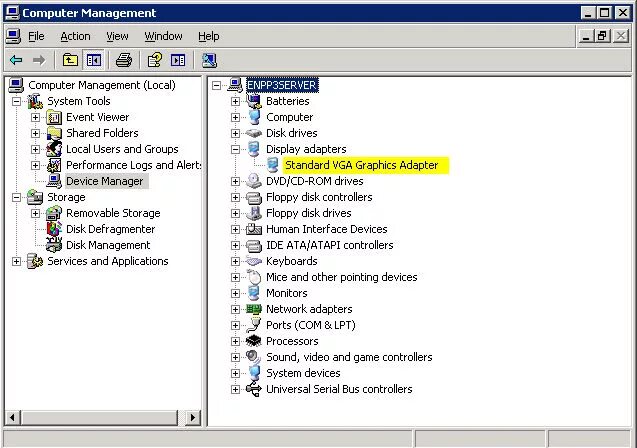This screenshot has height=448, width=637.
Task: Click the Print toolbar icon
Action: (124, 61)
